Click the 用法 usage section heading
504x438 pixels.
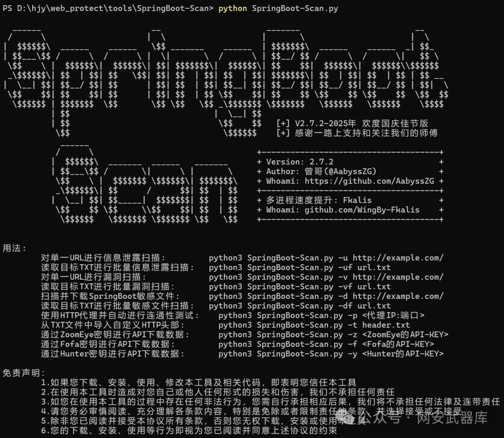click(14, 248)
